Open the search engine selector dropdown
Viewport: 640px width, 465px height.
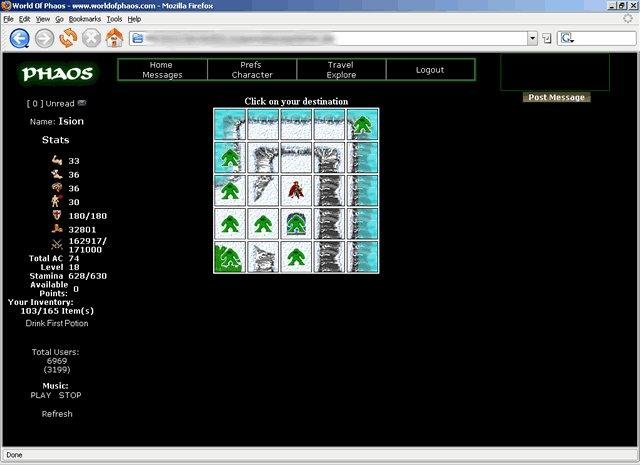click(567, 38)
